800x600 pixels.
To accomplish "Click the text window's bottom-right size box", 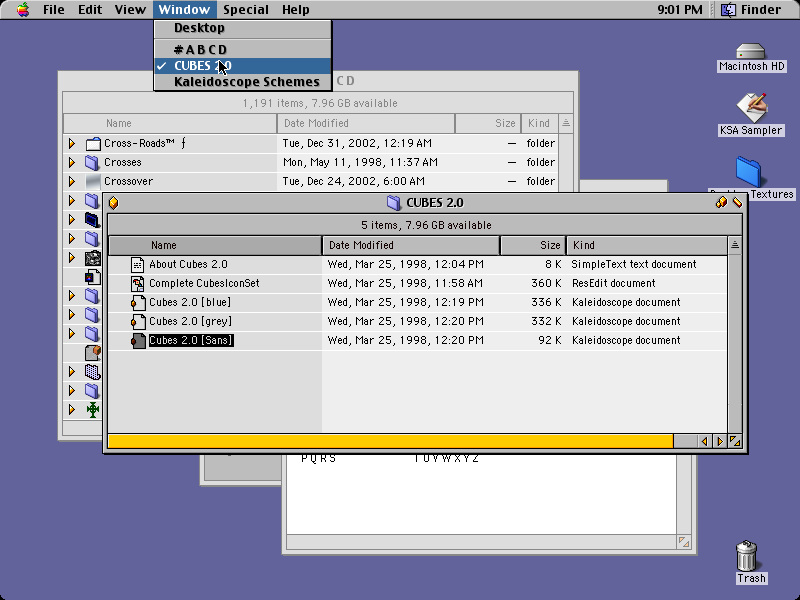I will [684, 542].
